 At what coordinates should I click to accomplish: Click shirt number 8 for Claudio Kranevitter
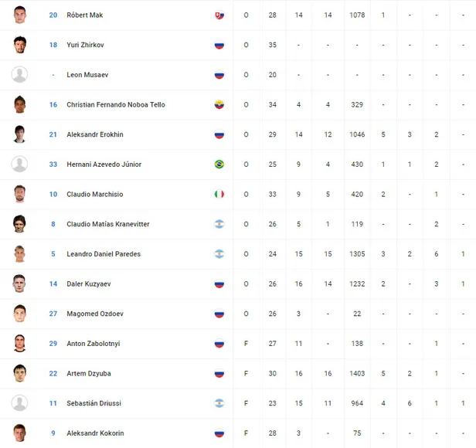(x=53, y=224)
